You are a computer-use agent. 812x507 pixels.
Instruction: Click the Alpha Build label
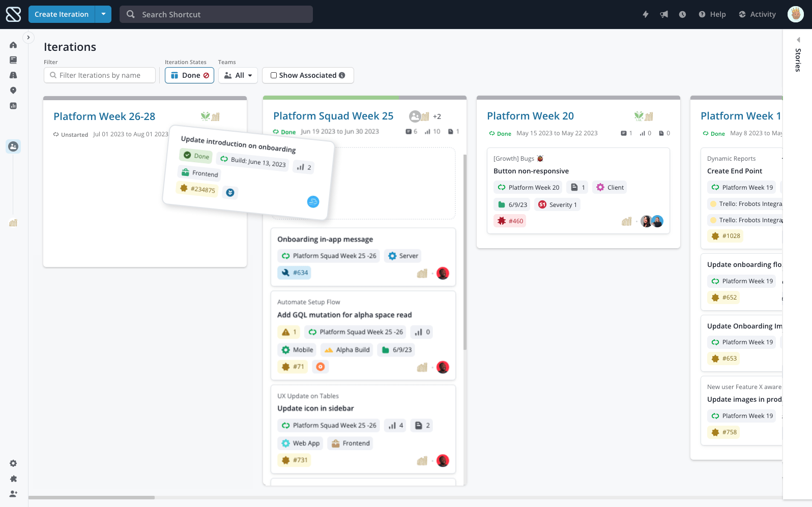click(347, 350)
